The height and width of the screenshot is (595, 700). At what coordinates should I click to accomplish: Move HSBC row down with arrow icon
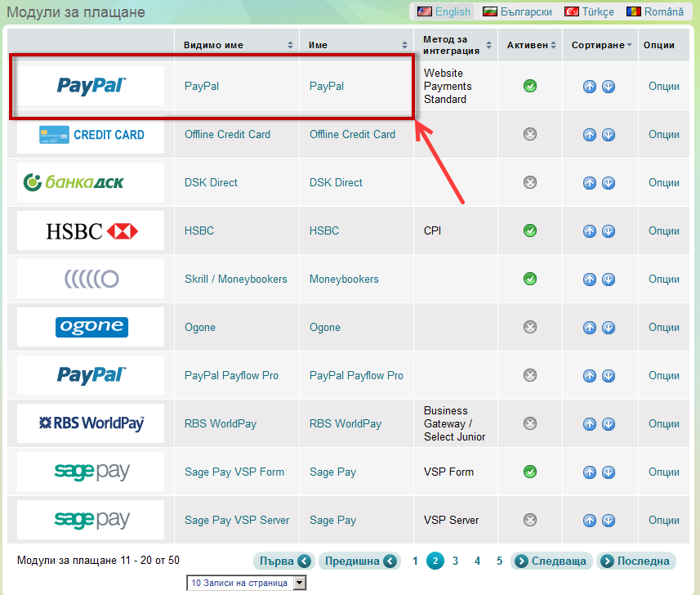(609, 231)
